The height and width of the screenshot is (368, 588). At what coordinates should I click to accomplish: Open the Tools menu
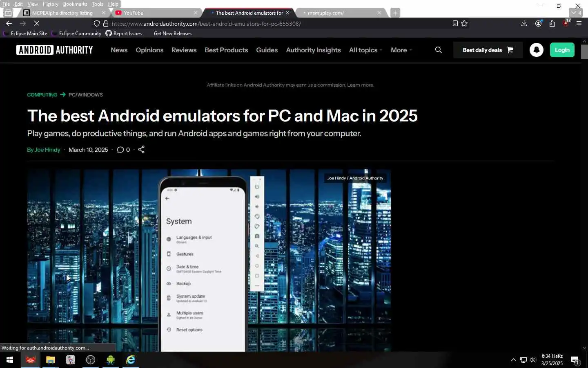click(98, 4)
